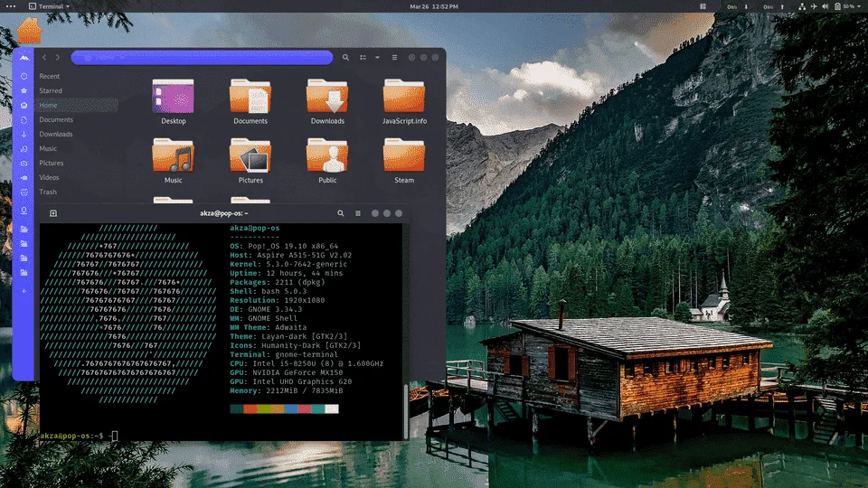Click the airplane mode icon in top bar
868x488 pixels.
pos(814,6)
